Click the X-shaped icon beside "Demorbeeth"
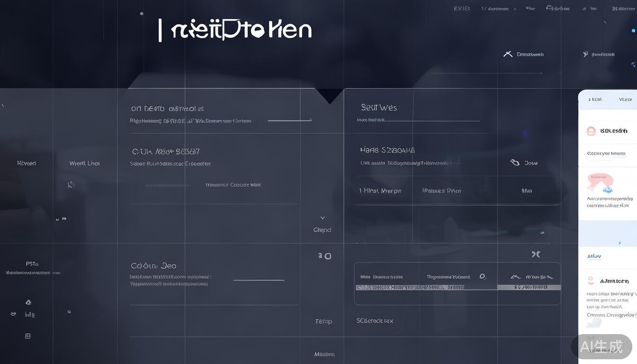 [509, 54]
